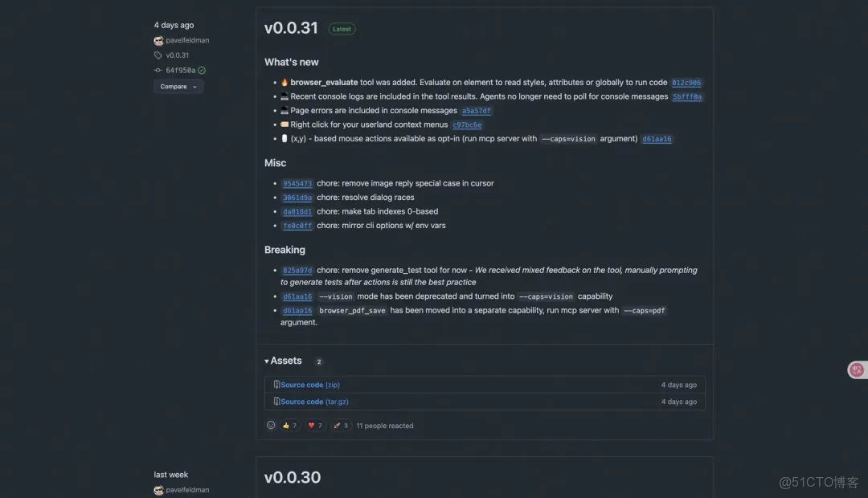Open commit 825a97d in the Breaking section
868x498 pixels.
[x=297, y=270]
